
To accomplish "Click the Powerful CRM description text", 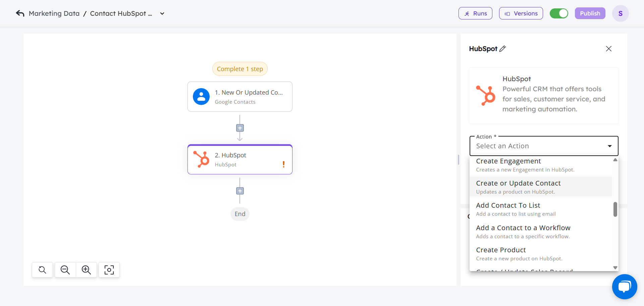I will pos(554,99).
